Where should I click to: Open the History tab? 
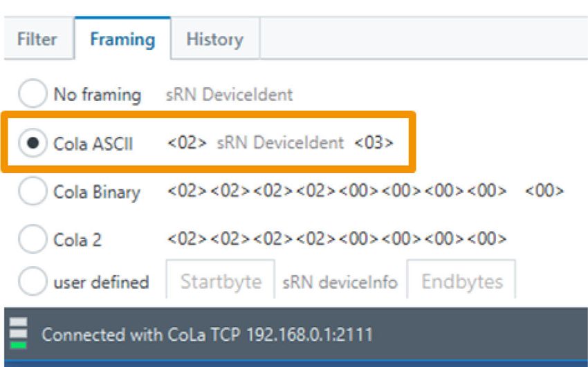[x=215, y=39]
